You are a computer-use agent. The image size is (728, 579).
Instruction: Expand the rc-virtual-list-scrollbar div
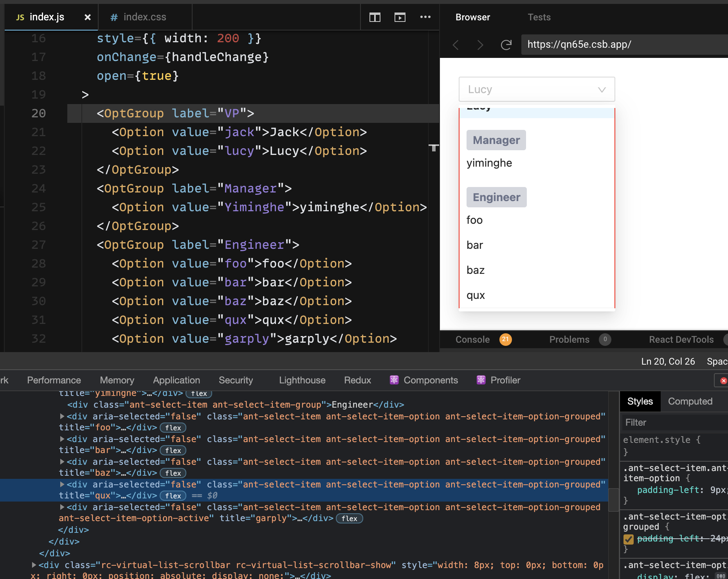[33, 565]
